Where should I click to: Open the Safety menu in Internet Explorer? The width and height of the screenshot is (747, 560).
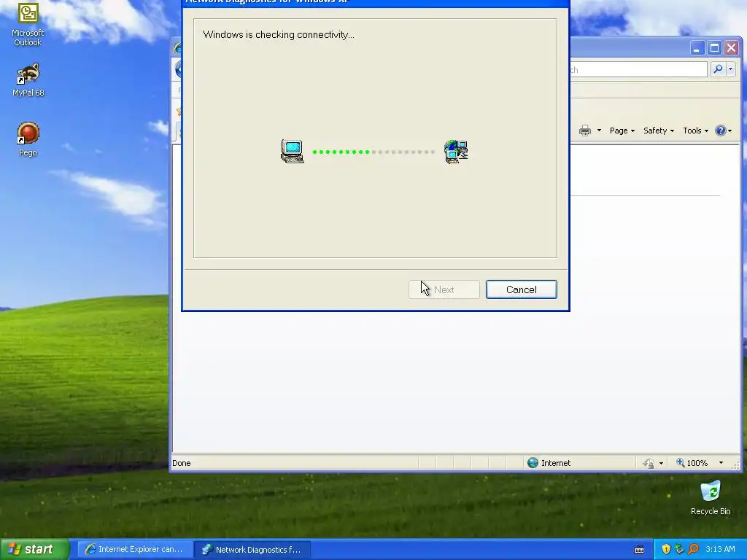tap(659, 131)
